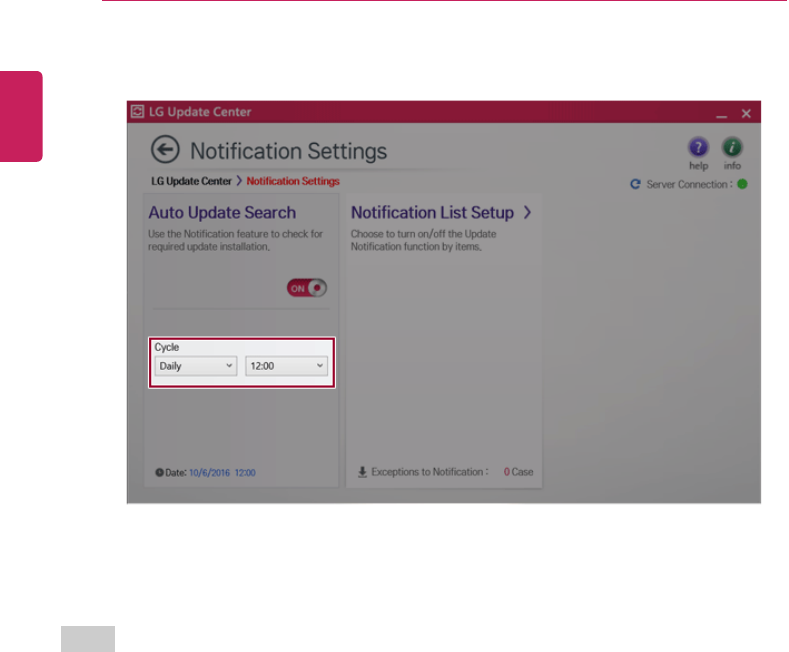Image resolution: width=789 pixels, height=652 pixels.
Task: Click the Notification List Setup chevron arrow
Action: point(527,212)
